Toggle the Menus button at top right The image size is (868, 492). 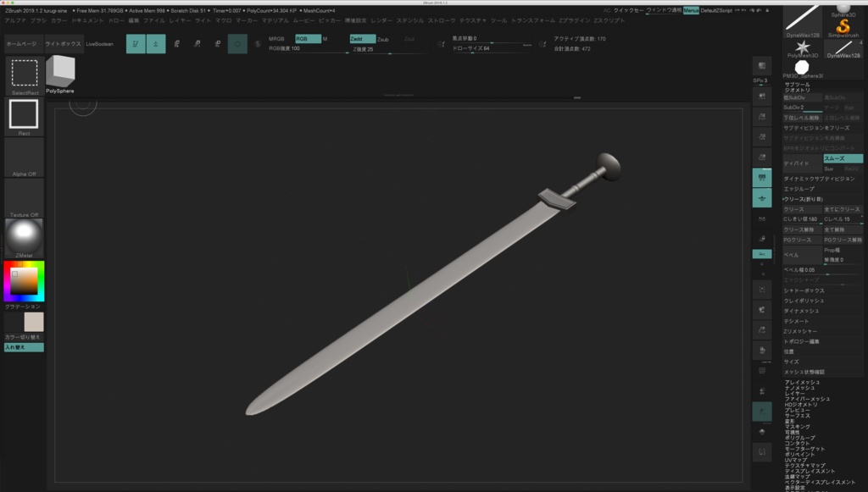coord(691,10)
